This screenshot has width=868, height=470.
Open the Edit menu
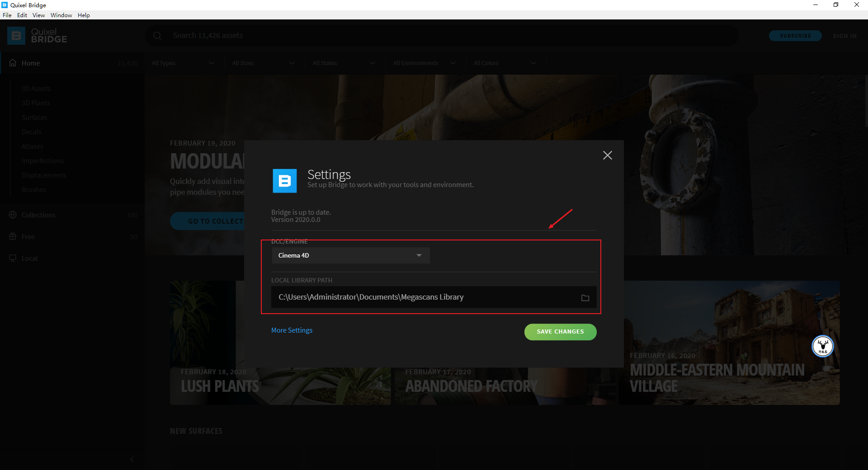coord(22,15)
